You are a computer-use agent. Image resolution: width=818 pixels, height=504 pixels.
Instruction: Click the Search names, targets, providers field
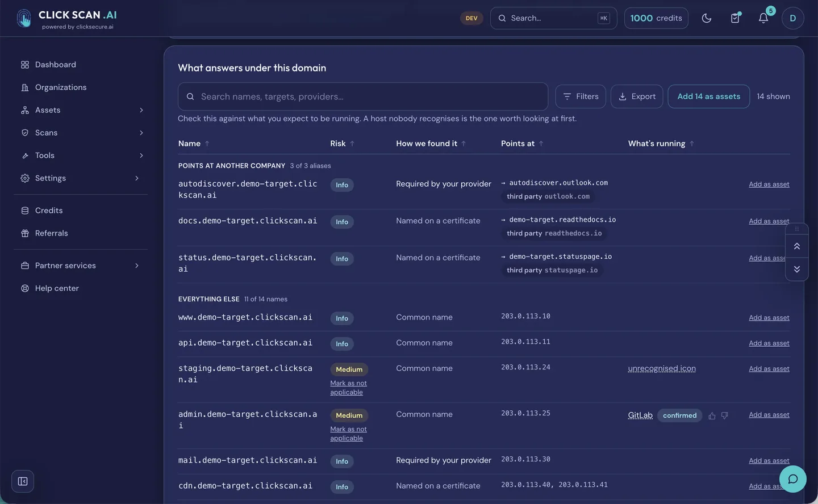tap(363, 96)
